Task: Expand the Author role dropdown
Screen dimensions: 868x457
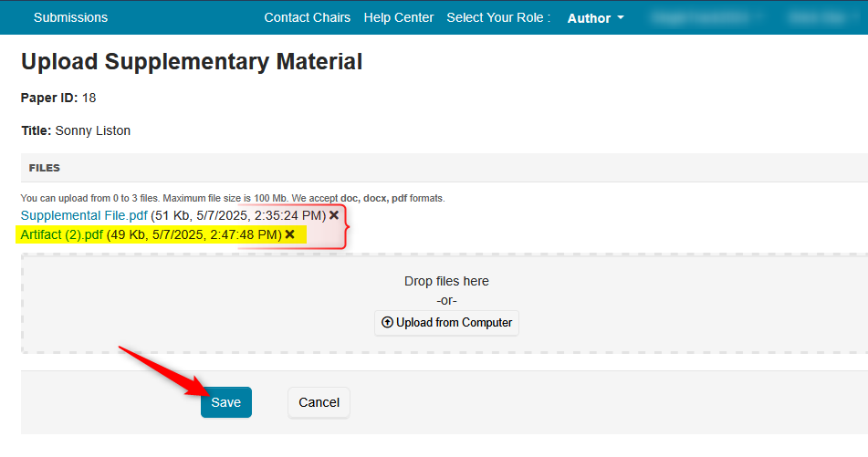Action: pyautogui.click(x=596, y=18)
